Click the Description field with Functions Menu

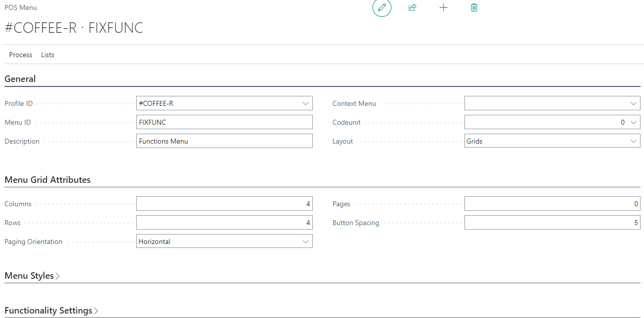tap(224, 141)
